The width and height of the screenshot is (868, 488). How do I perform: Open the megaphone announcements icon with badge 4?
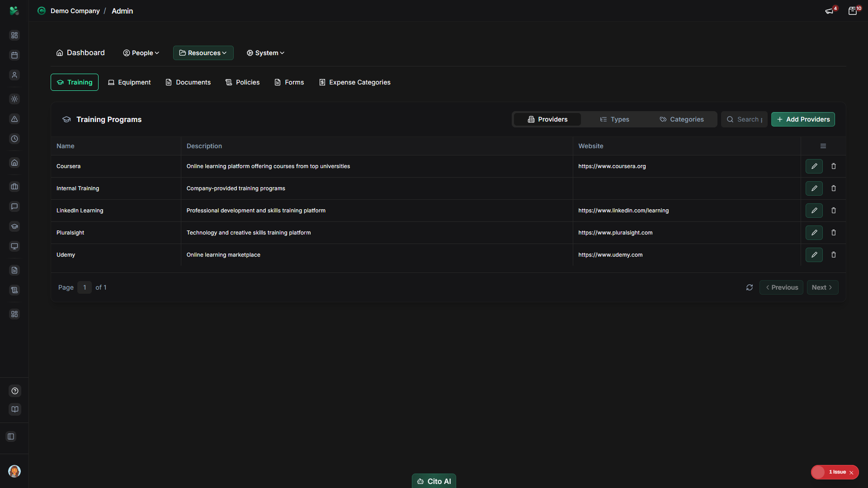[x=830, y=11]
